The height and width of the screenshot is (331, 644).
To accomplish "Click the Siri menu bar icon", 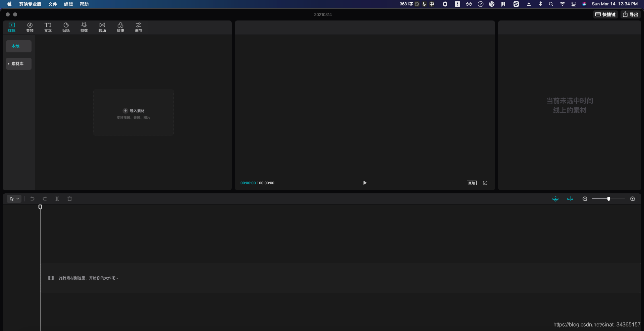I will pos(584,4).
